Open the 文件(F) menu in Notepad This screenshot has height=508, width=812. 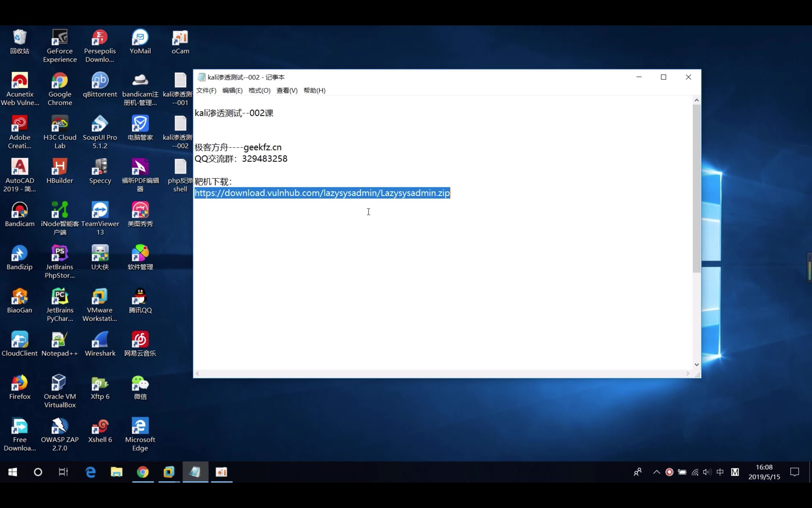(x=206, y=90)
